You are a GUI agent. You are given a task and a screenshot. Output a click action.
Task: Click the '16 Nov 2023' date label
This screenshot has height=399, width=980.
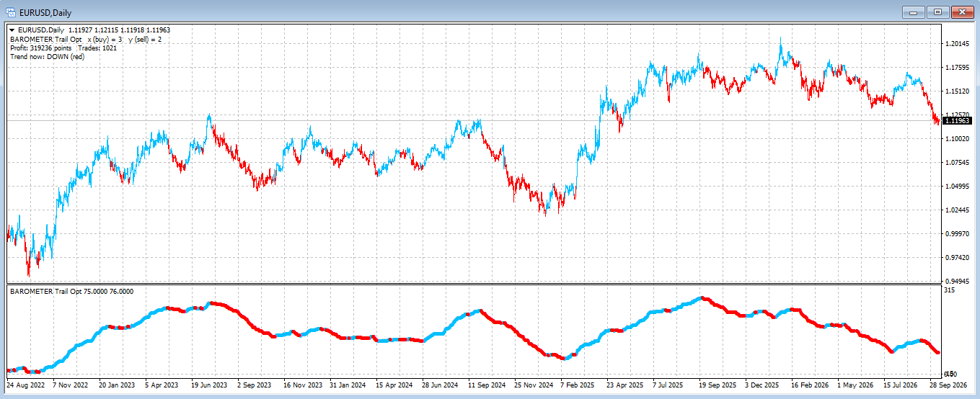point(303,385)
